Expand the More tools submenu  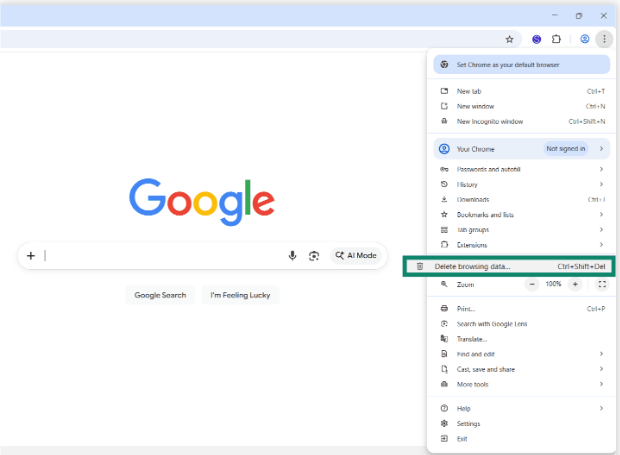click(x=522, y=384)
